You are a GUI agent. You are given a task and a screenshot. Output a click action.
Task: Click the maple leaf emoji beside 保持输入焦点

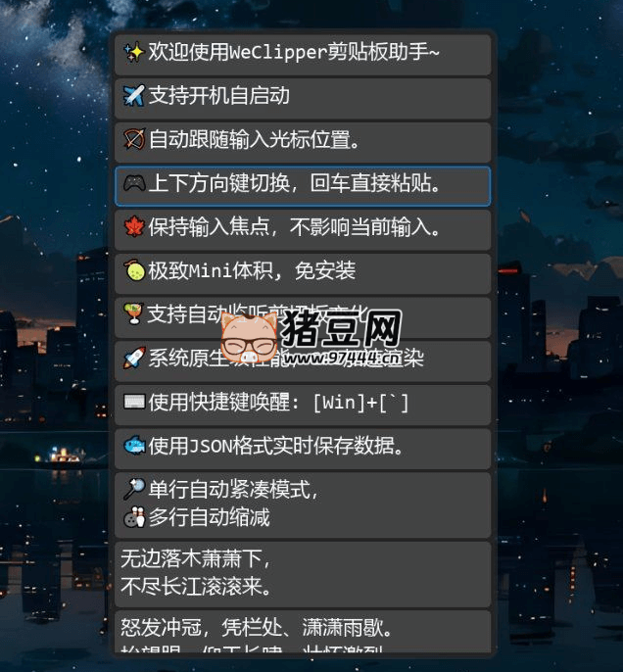(x=134, y=226)
